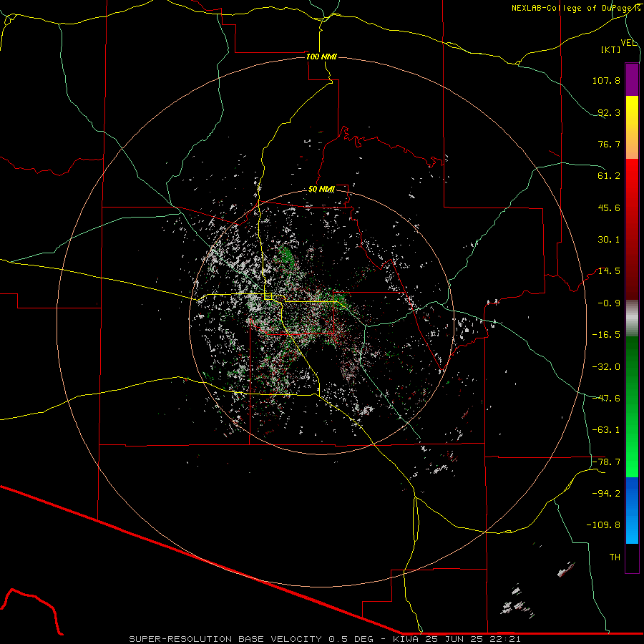Click the -16.5 velocity scale value

coord(606,335)
